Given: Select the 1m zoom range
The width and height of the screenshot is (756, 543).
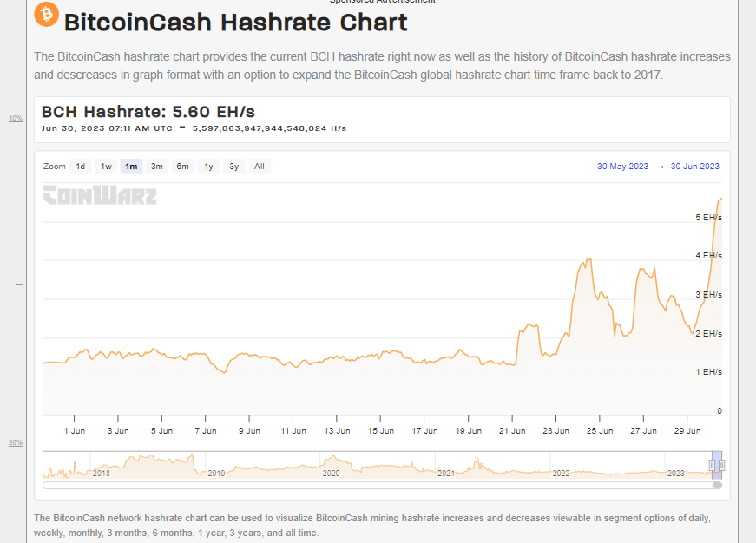Looking at the screenshot, I should click(131, 167).
